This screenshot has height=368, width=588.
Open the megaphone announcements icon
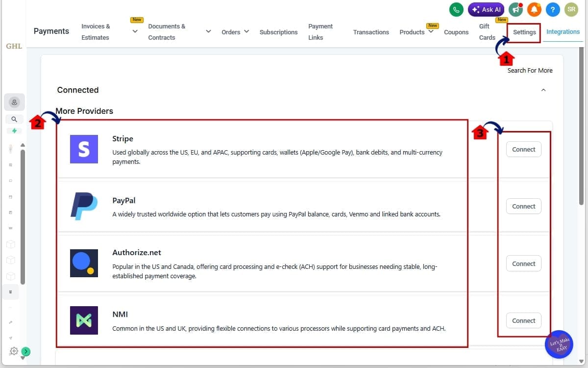(515, 9)
